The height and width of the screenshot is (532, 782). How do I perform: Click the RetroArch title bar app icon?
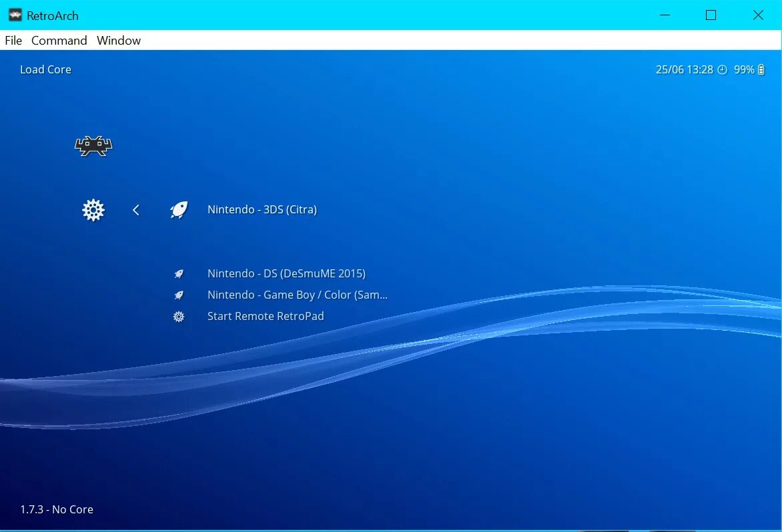click(15, 15)
